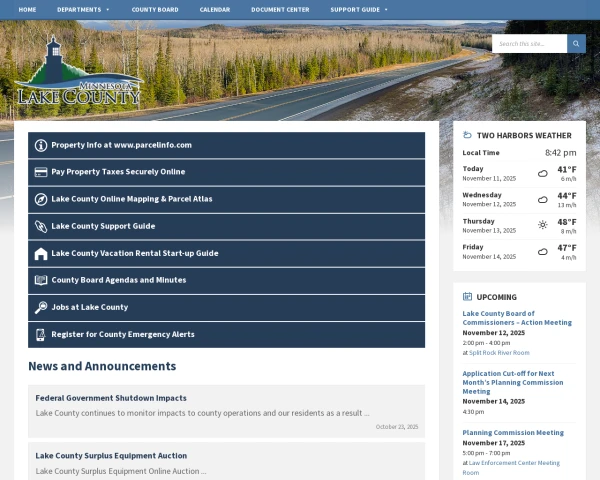Go to the Home menu item
The image size is (600, 480).
[x=27, y=10]
